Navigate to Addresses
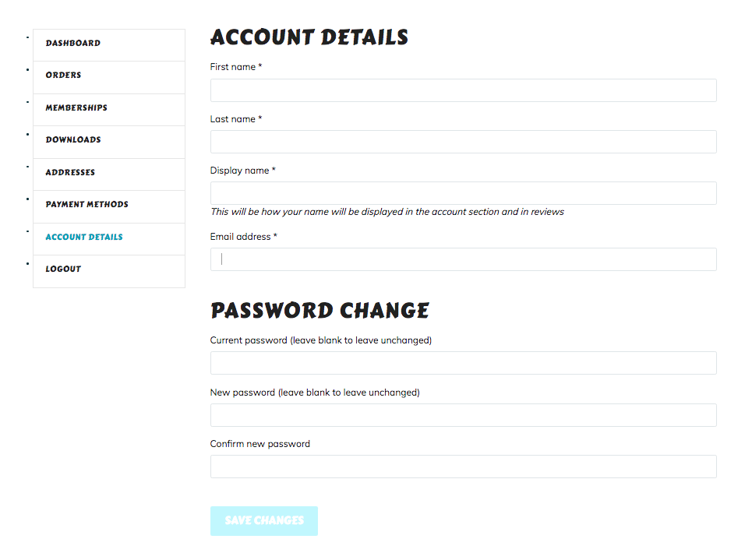752x560 pixels. coord(70,173)
